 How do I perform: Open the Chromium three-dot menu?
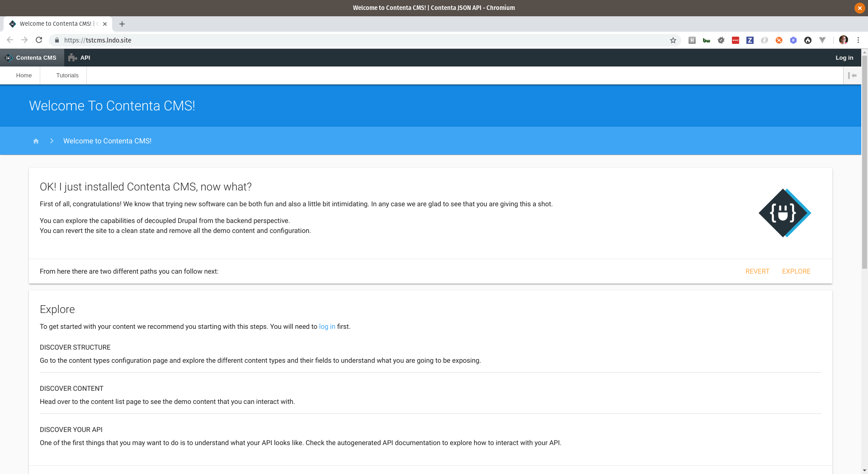(858, 40)
